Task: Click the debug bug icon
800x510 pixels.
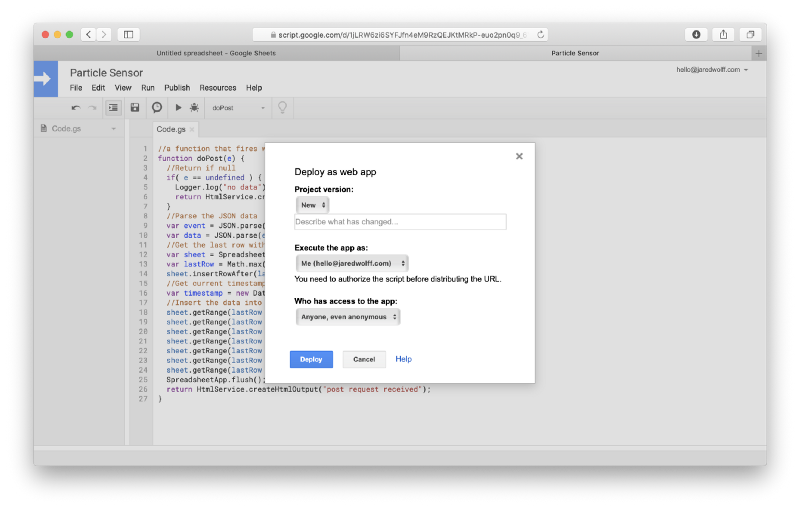Action: pyautogui.click(x=194, y=108)
